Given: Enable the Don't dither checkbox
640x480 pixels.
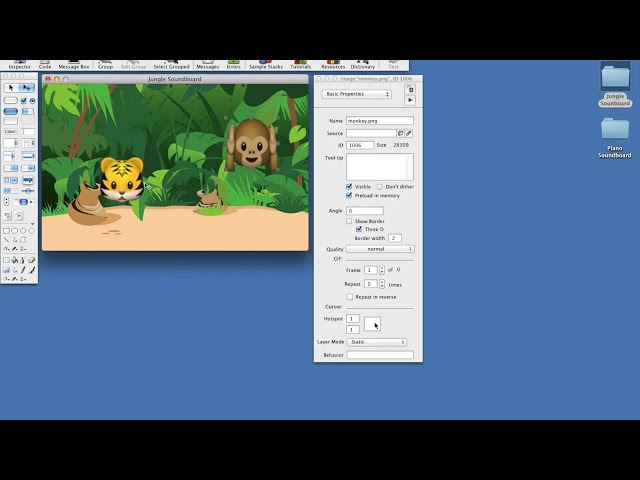Looking at the screenshot, I should click(380, 187).
